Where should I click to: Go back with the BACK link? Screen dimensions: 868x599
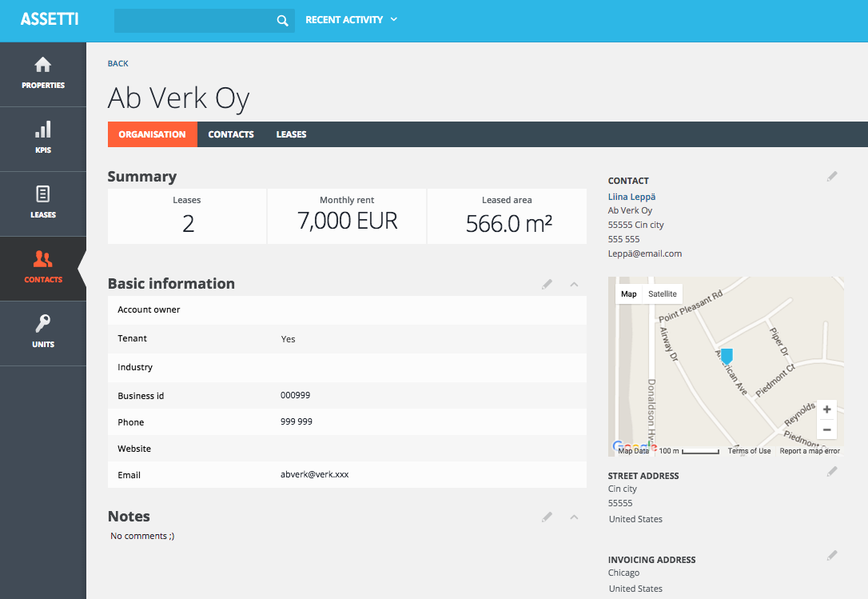point(118,64)
